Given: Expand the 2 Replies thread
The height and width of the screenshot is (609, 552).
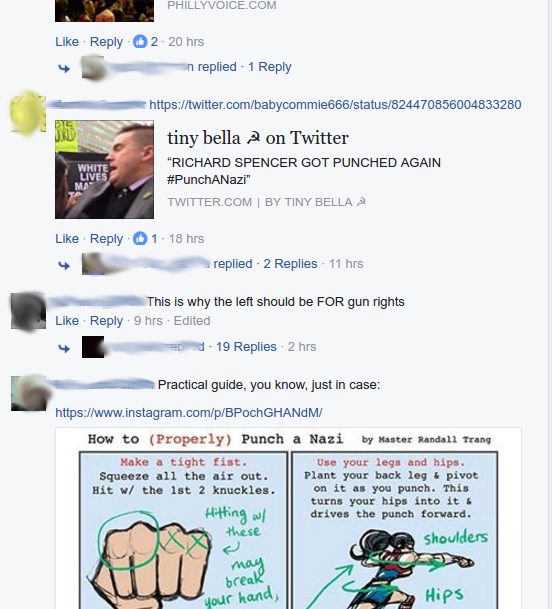Looking at the screenshot, I should [290, 264].
